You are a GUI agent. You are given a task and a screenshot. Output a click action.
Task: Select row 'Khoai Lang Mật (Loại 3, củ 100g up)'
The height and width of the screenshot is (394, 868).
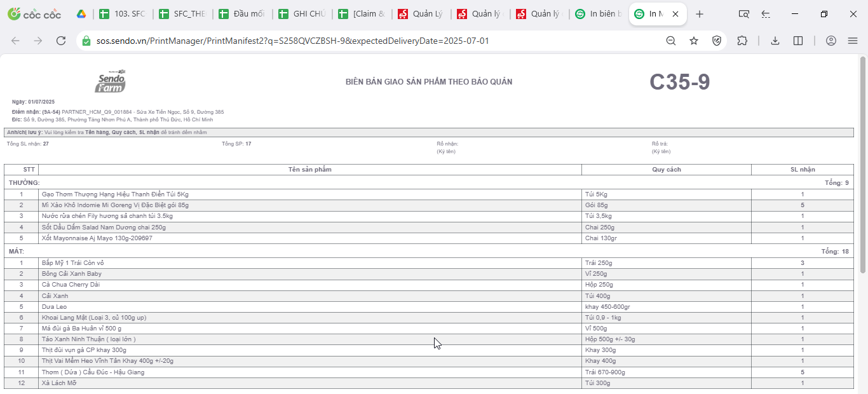click(x=429, y=318)
